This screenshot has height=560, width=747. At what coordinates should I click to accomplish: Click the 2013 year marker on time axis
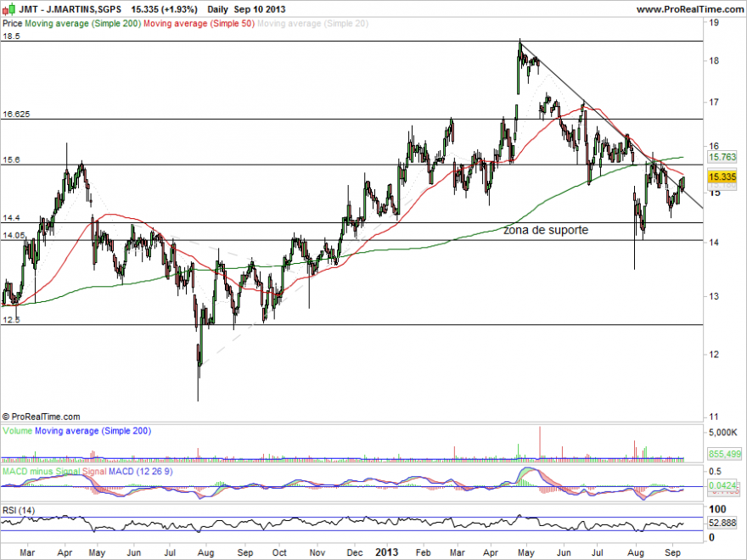coord(386,552)
